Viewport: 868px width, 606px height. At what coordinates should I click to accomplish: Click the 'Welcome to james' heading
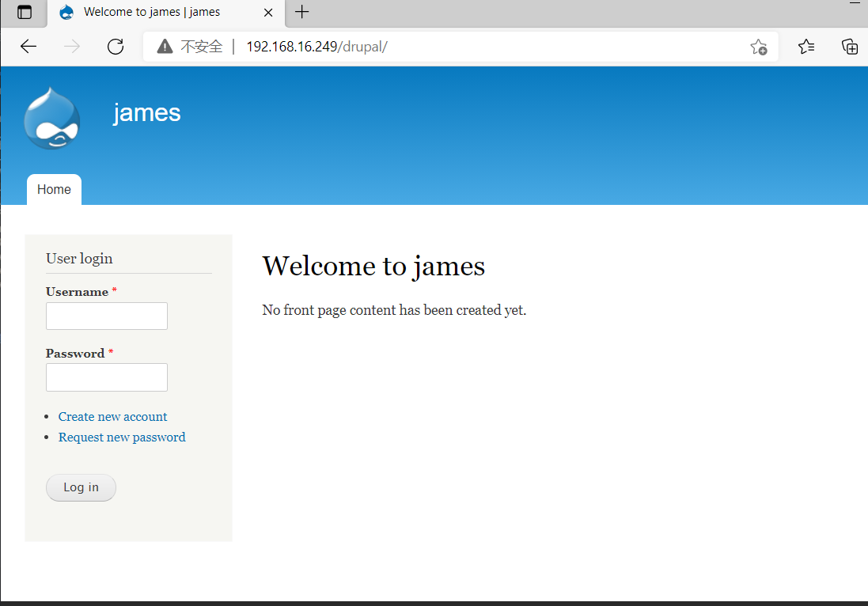373,266
